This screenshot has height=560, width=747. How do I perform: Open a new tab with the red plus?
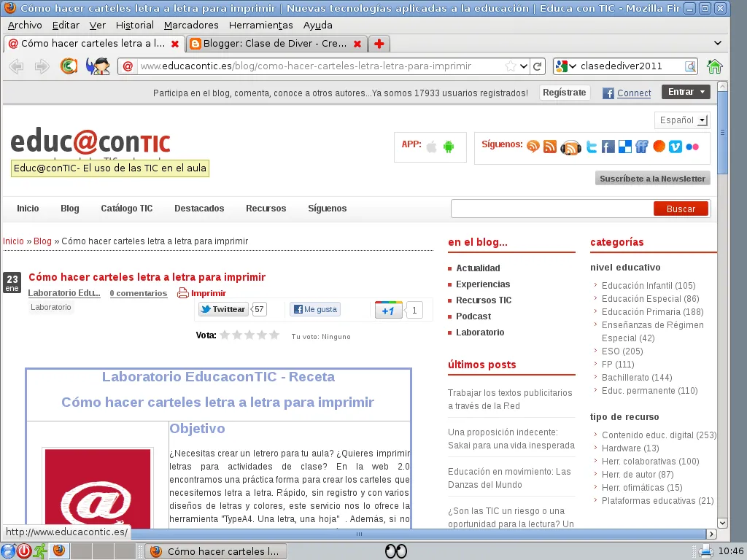(379, 44)
